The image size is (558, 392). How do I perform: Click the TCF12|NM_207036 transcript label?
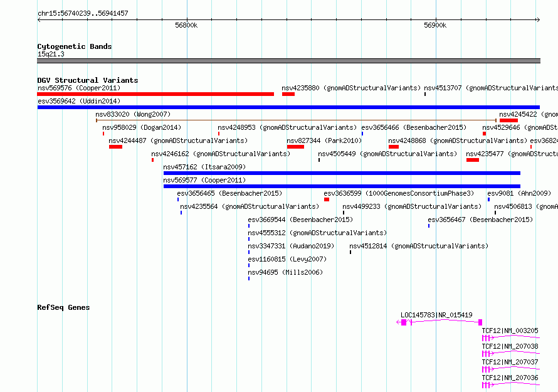[510, 378]
